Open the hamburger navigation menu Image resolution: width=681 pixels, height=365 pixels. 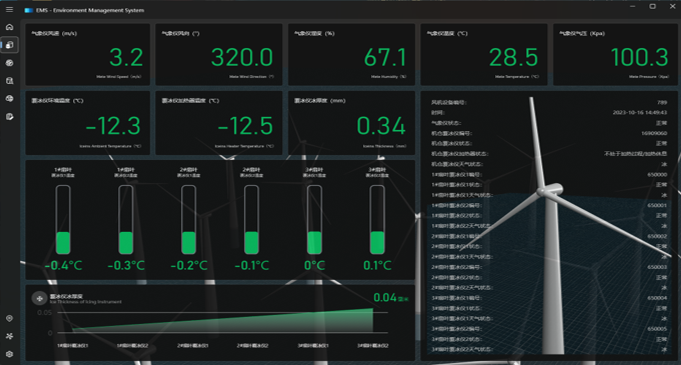[9, 9]
